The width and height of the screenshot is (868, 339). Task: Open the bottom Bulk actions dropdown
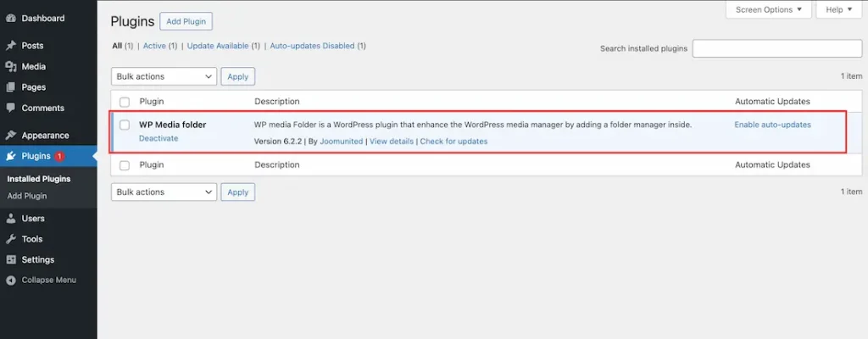164,192
